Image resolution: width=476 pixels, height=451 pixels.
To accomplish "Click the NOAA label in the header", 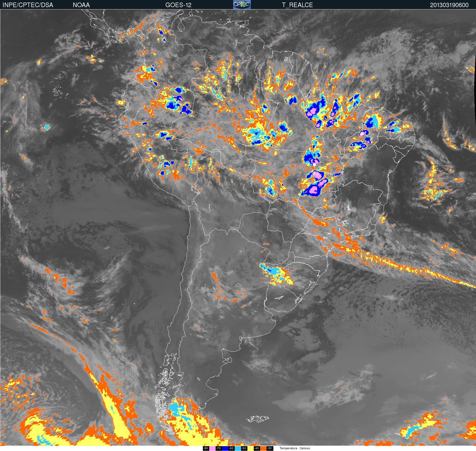I will tap(81, 5).
